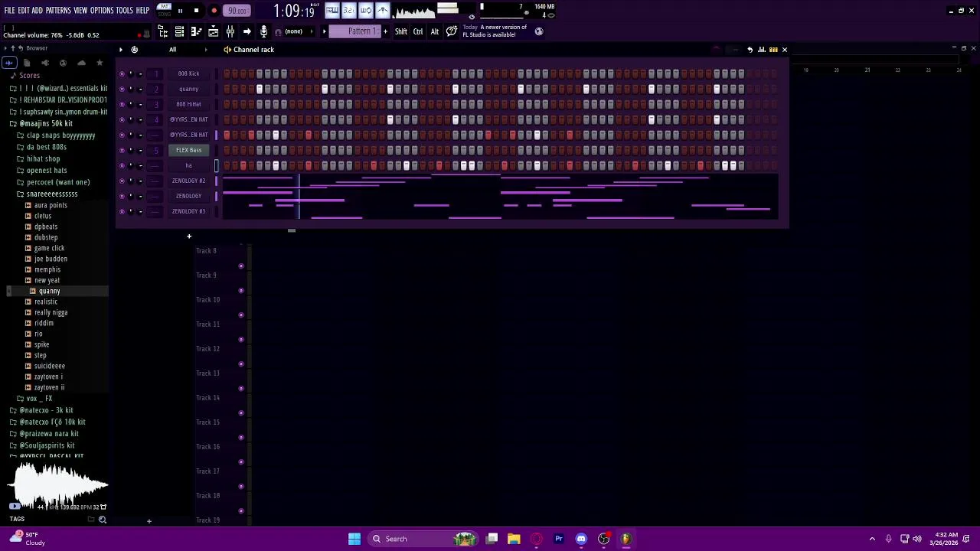
Task: Open Discord from the taskbar
Action: click(x=581, y=539)
